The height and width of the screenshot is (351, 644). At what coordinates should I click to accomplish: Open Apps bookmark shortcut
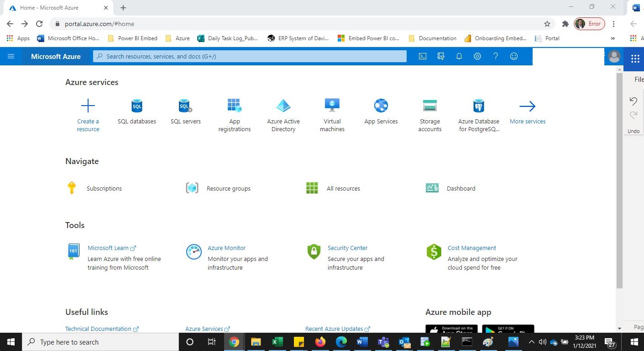click(18, 38)
